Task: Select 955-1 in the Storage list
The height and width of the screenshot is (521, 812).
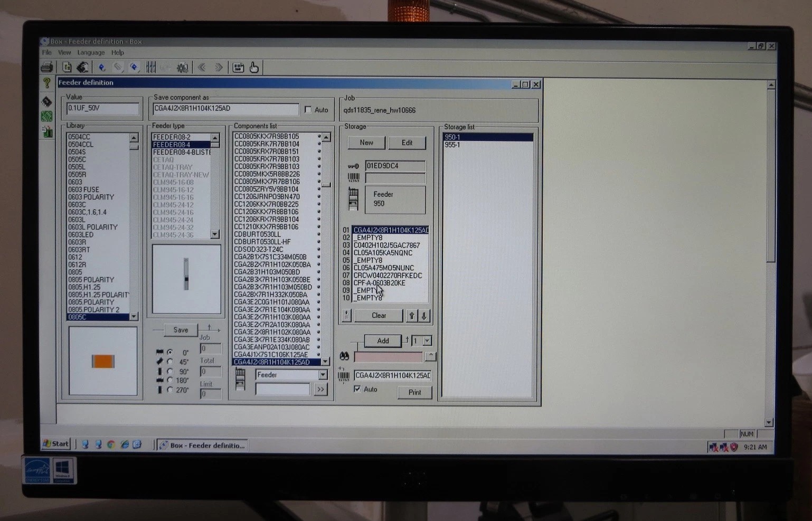Action: click(452, 145)
